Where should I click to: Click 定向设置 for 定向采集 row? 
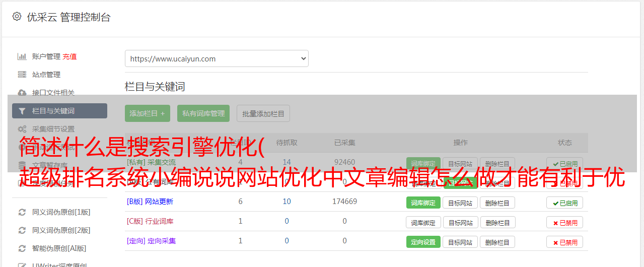coord(423,242)
